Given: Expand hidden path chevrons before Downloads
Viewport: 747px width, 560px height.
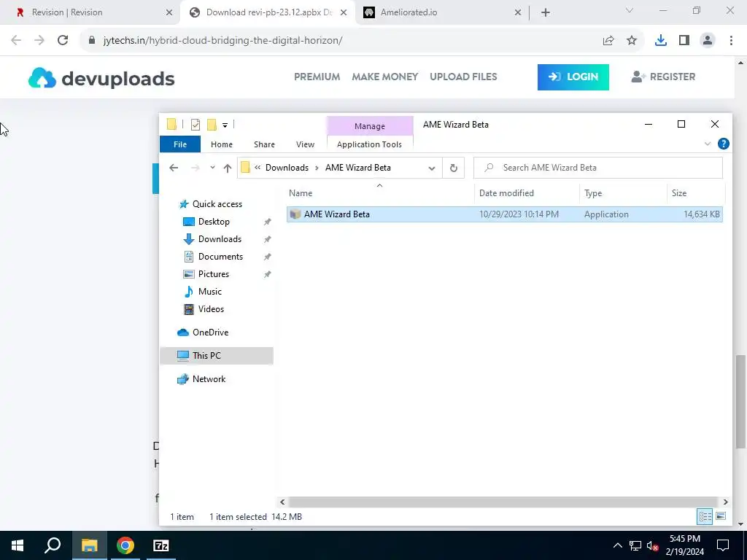Looking at the screenshot, I should click(258, 168).
